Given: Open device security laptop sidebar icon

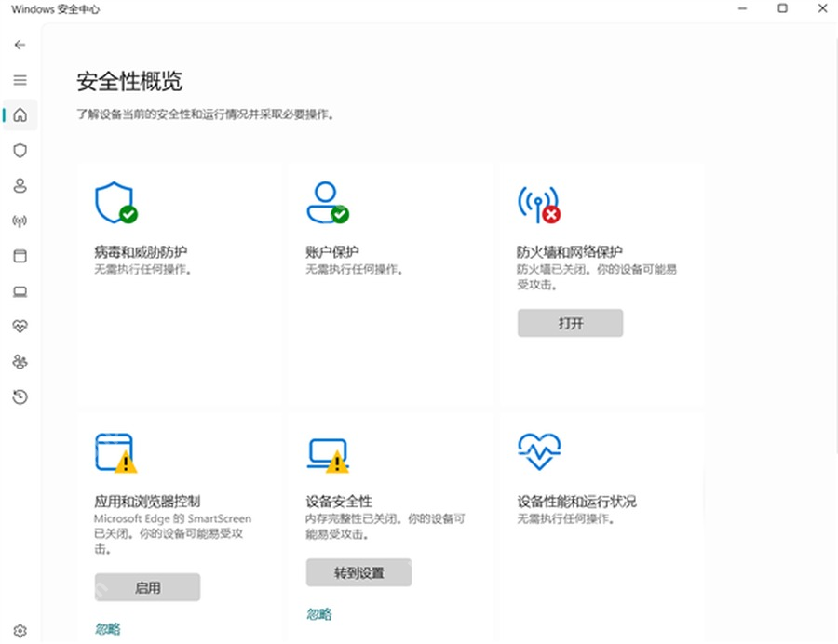Looking at the screenshot, I should click(20, 291).
